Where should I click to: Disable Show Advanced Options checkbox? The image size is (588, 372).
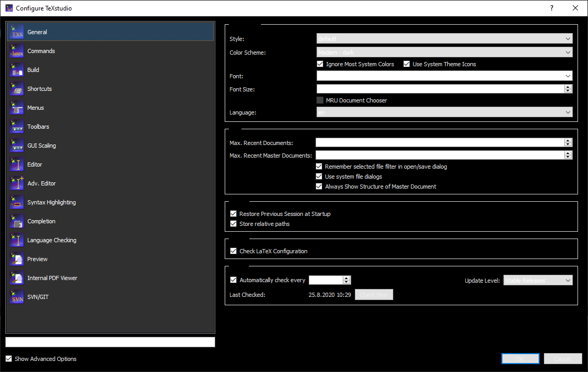point(8,359)
